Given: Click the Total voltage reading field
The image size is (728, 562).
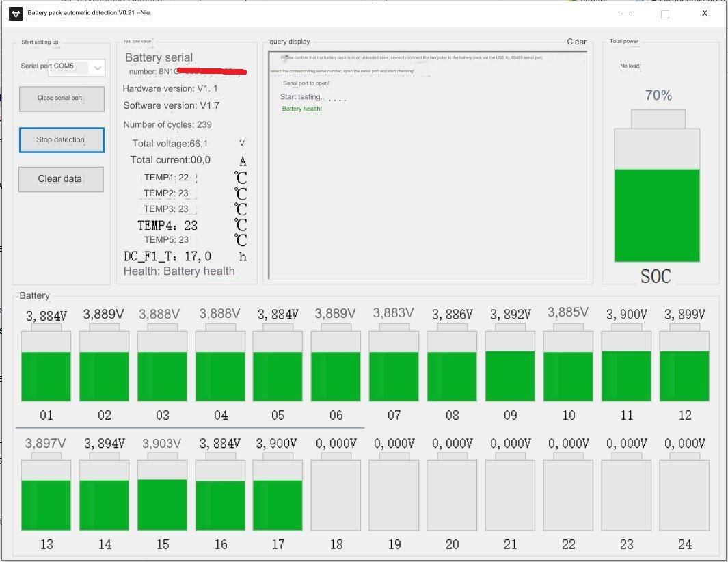Looking at the screenshot, I should click(171, 144).
